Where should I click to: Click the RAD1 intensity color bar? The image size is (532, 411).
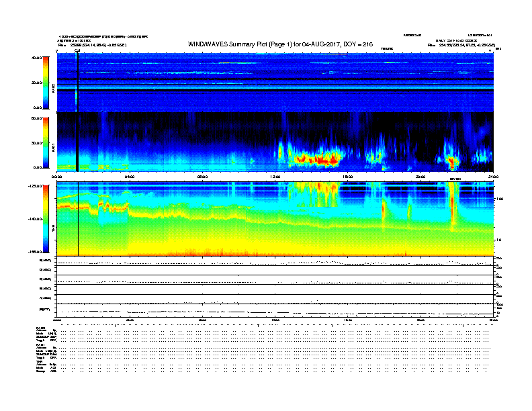[46, 143]
